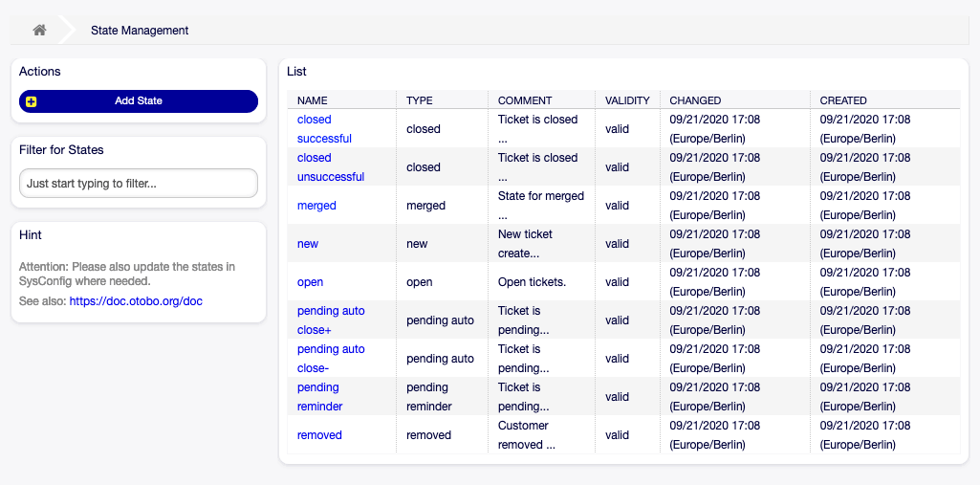The height and width of the screenshot is (485, 980).
Task: Open the doc.otobo.org/doc link
Action: click(136, 300)
